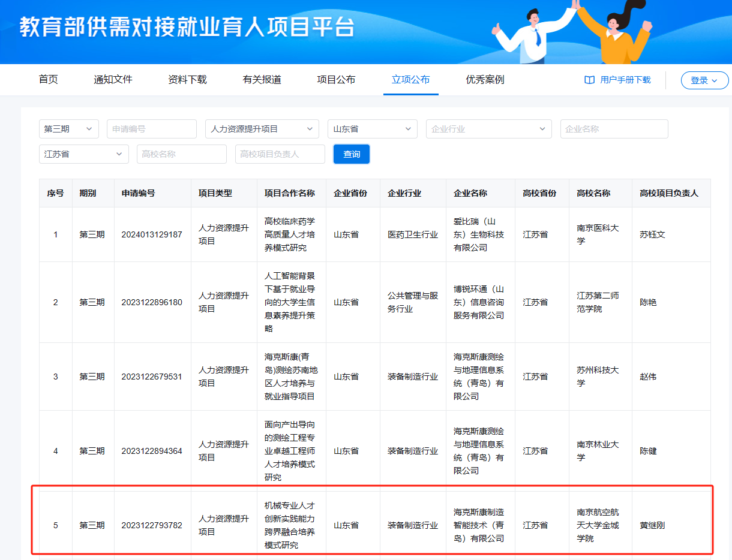Click application number 2023122793782

(152, 525)
